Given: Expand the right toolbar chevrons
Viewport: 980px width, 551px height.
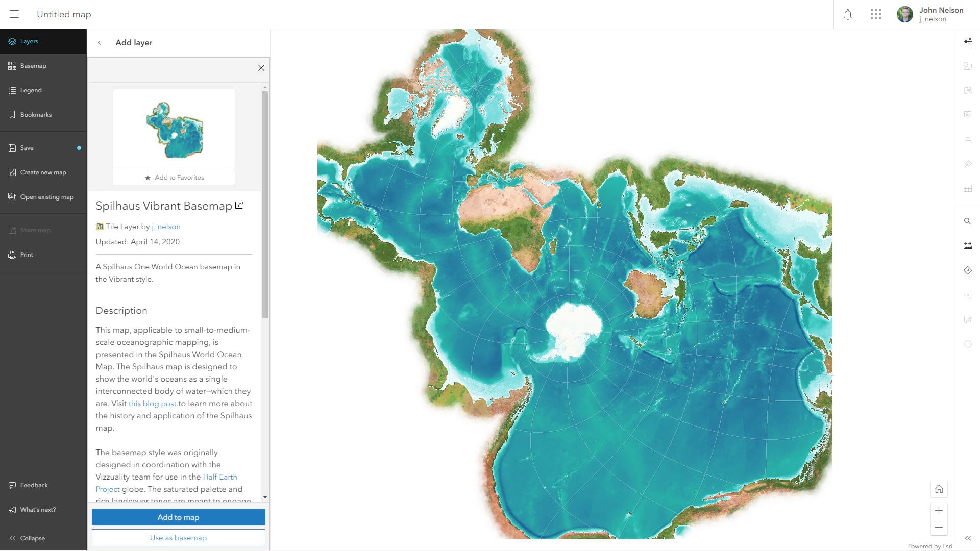Looking at the screenshot, I should point(967,538).
